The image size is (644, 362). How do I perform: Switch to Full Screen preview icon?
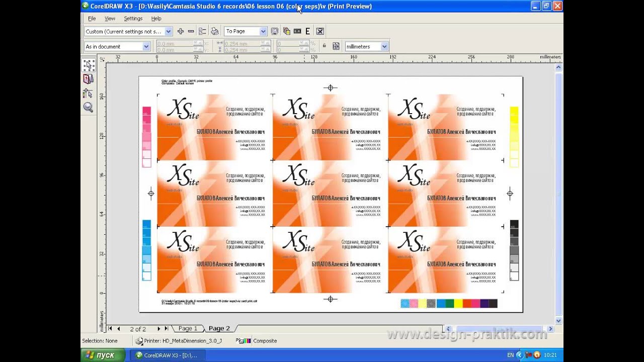[275, 31]
